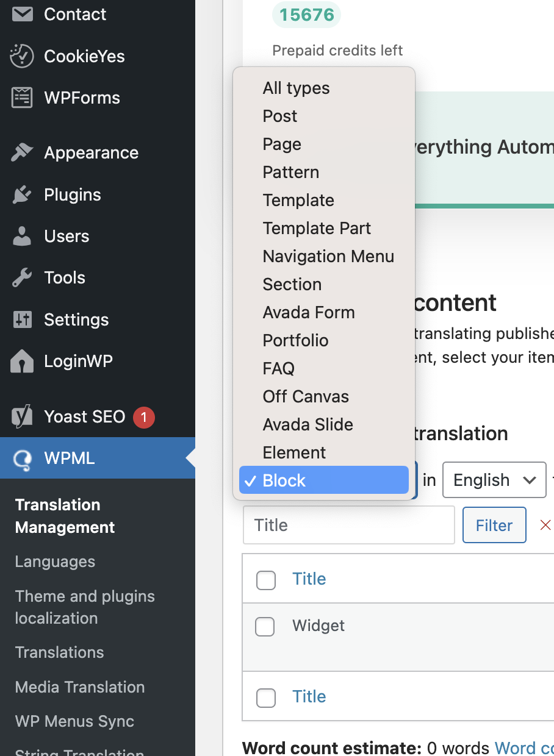Choose Navigation Menu in the dropdown
The height and width of the screenshot is (756, 554).
324,256
